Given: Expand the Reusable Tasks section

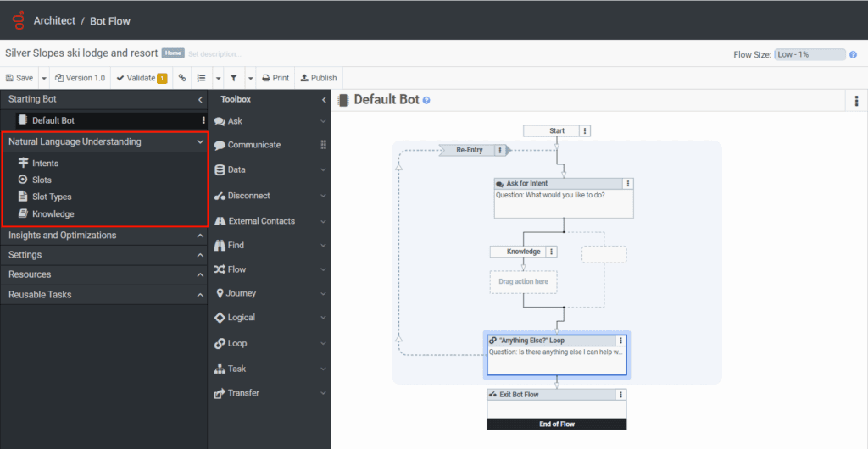Looking at the screenshot, I should [200, 295].
